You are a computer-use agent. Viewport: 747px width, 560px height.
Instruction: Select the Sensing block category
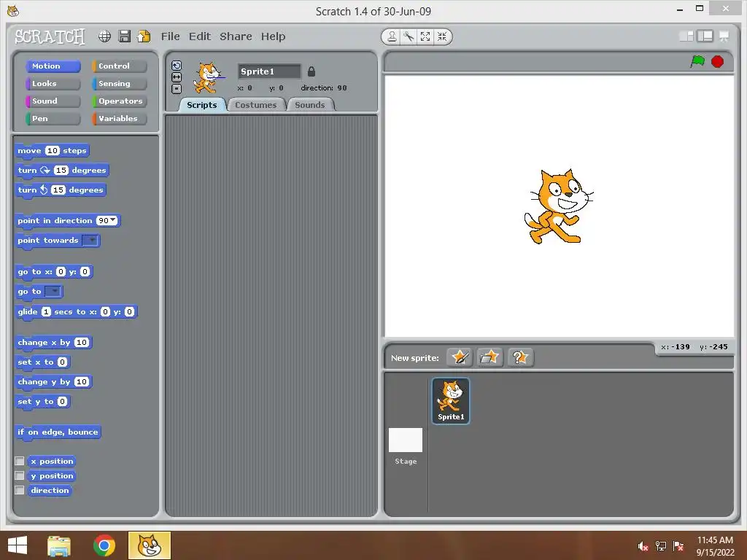pyautogui.click(x=120, y=84)
